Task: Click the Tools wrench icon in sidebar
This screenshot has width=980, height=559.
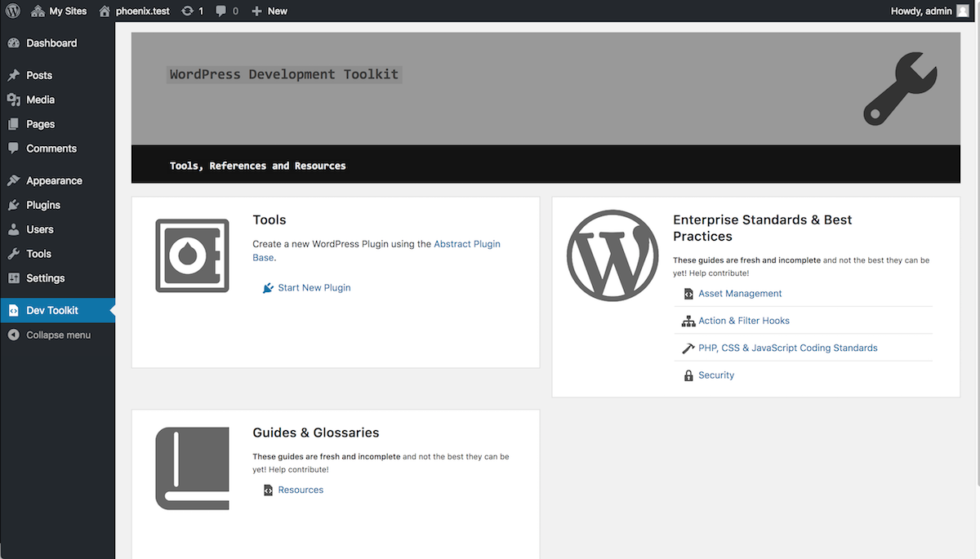Action: coord(13,254)
